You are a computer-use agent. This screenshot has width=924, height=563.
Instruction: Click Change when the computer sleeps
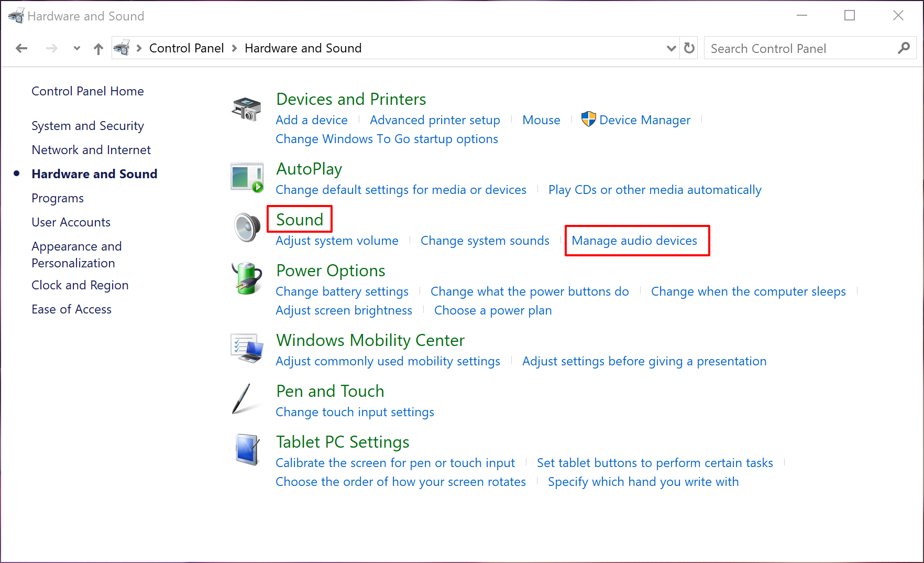click(748, 291)
